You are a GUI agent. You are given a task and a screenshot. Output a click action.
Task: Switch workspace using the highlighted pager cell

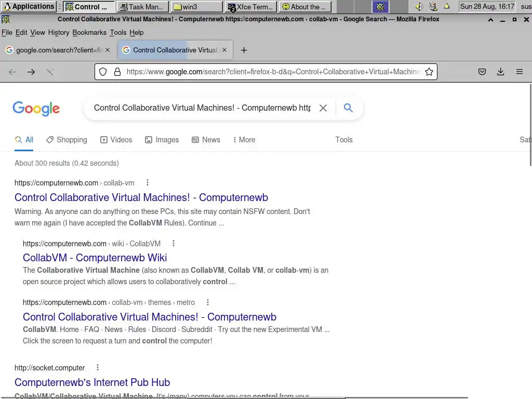coord(380,6)
